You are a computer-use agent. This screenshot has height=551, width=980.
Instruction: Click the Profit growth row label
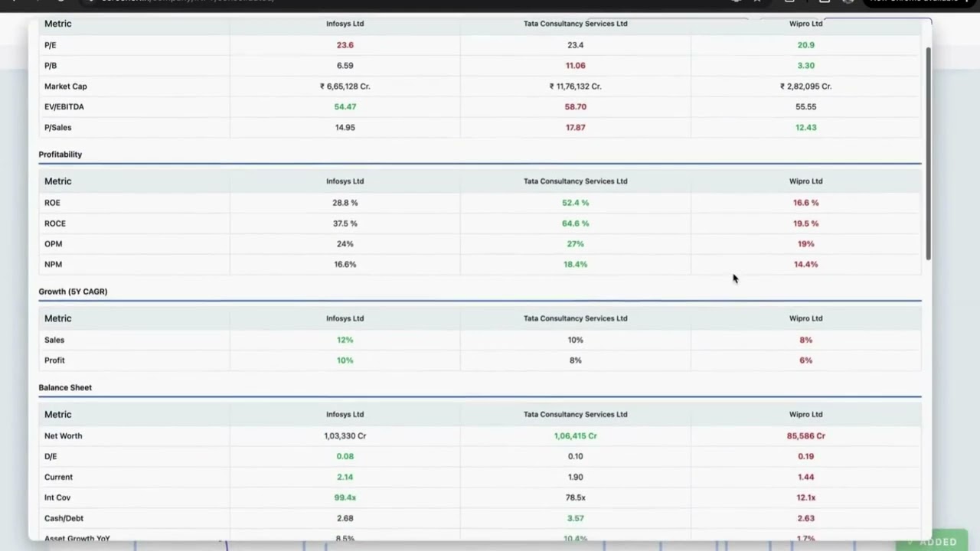click(54, 360)
